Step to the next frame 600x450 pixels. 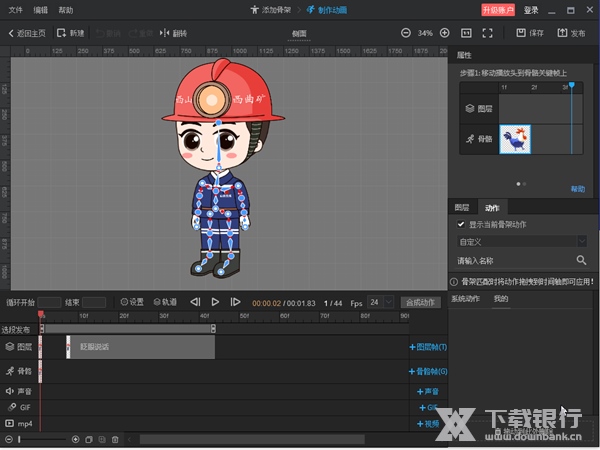pos(235,302)
